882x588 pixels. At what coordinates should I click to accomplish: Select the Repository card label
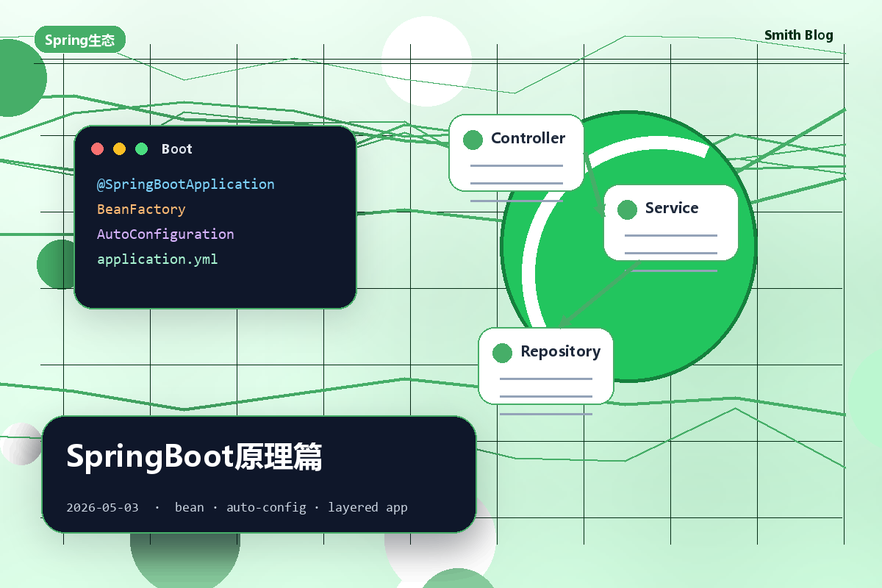(x=561, y=351)
